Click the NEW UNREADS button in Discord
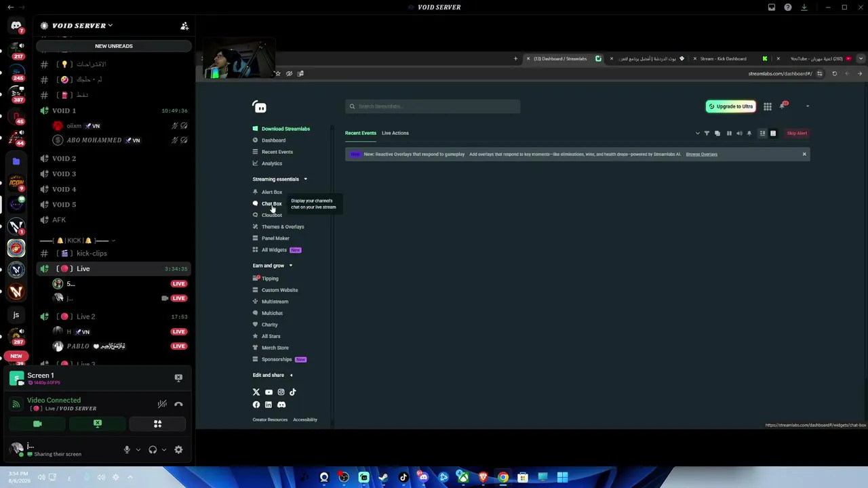This screenshot has width=868, height=488. [x=114, y=46]
